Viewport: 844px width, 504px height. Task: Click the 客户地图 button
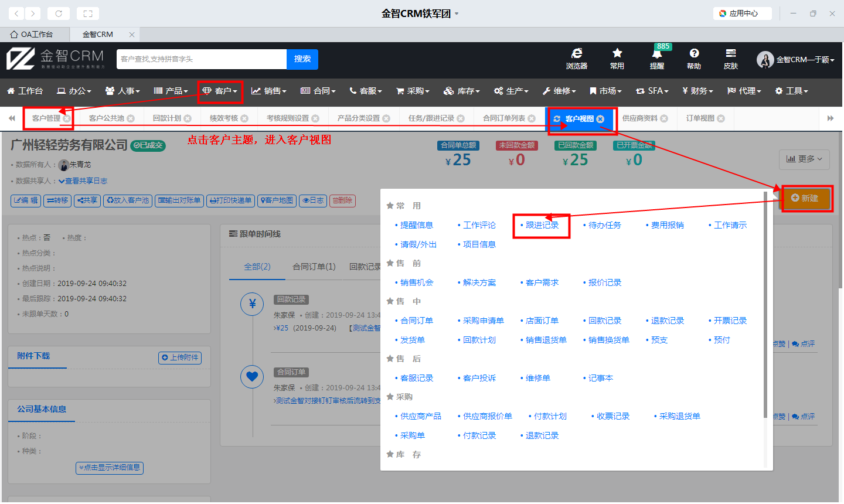coord(277,200)
